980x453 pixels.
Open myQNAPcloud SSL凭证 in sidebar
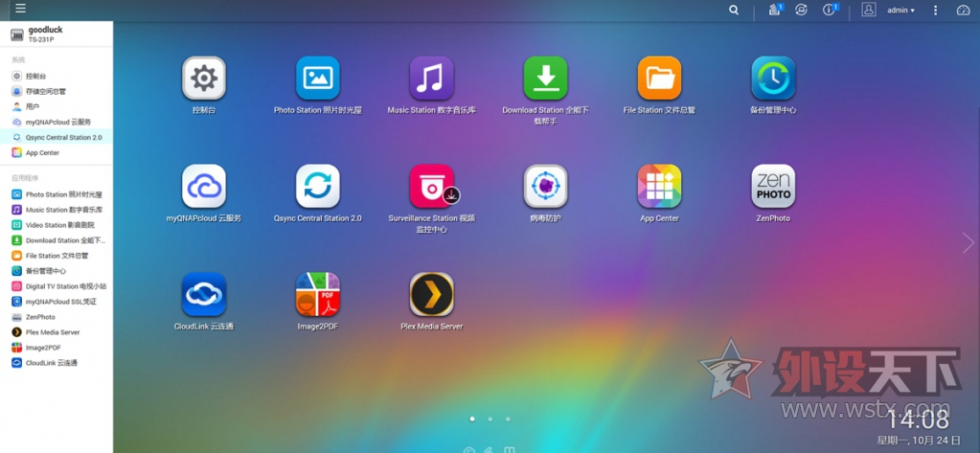point(57,302)
